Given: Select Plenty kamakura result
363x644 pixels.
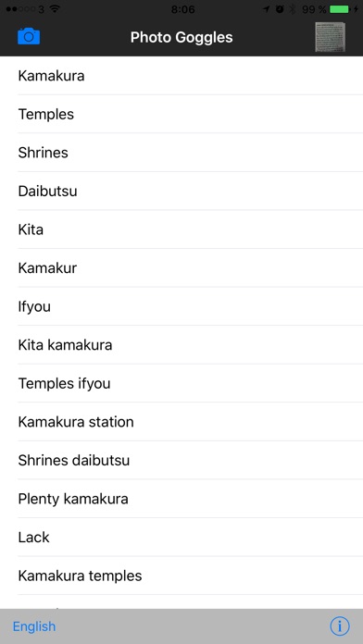Looking at the screenshot, I should (x=181, y=499).
